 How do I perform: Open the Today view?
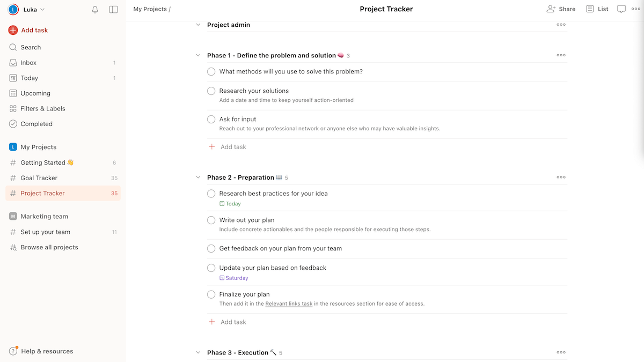[30, 78]
